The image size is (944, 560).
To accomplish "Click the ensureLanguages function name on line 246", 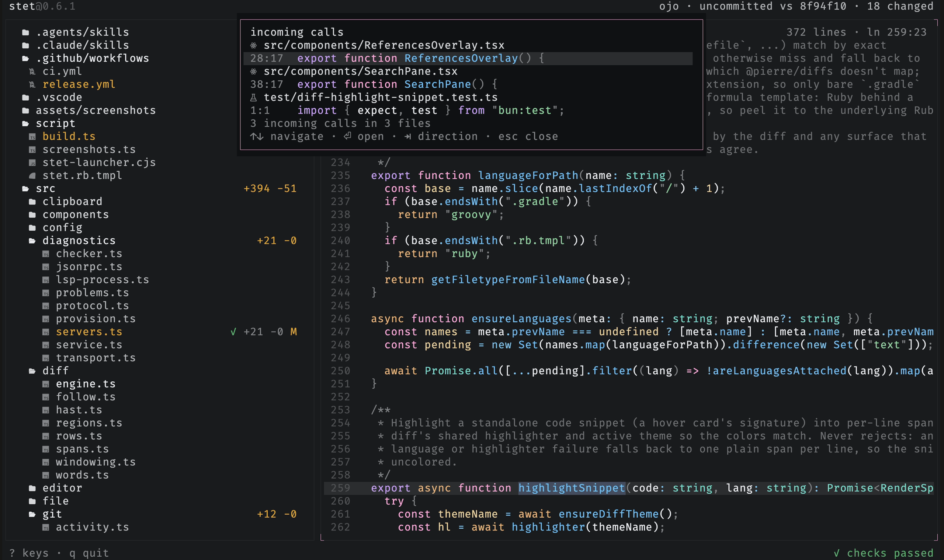I will [x=521, y=319].
